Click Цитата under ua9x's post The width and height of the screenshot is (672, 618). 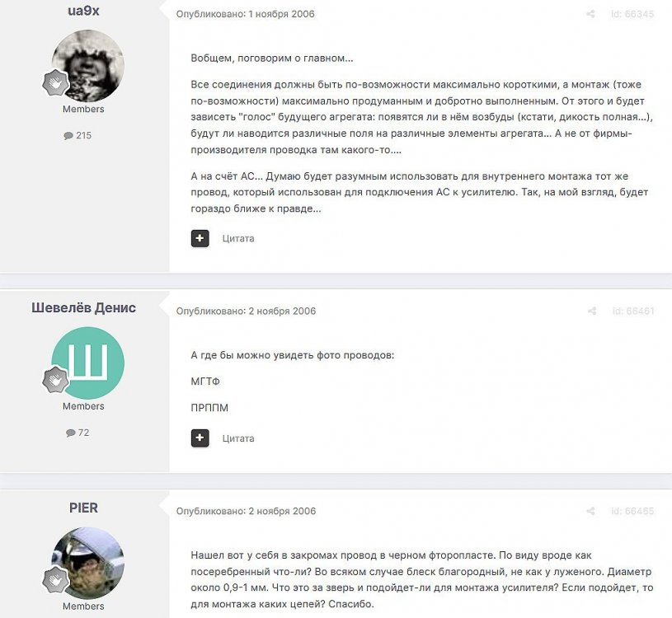click(x=238, y=239)
